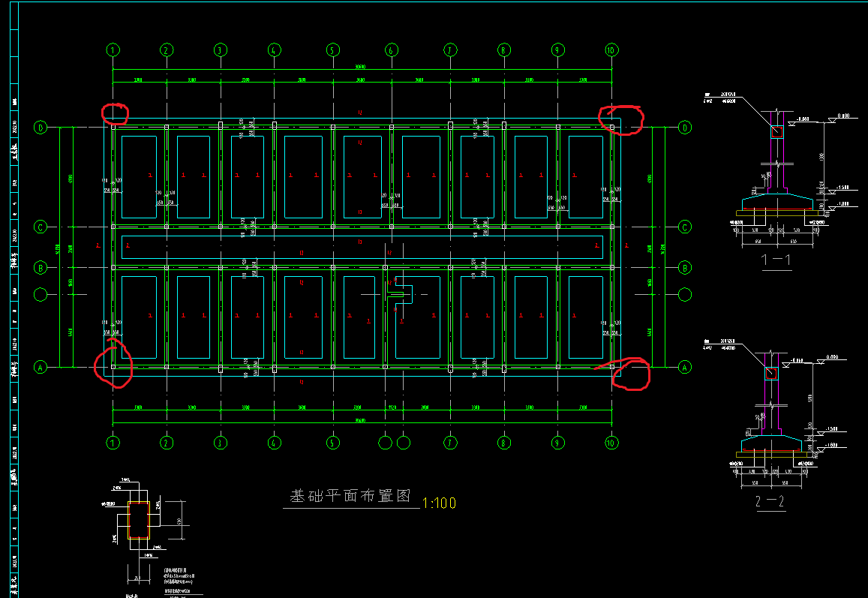Screen dimensions: 868x598
Task: Click red square beam marker in section 1—1
Action: click(776, 132)
